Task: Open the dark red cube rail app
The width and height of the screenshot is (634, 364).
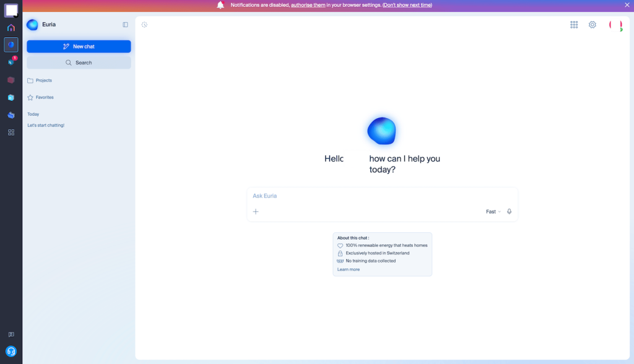Action: click(11, 80)
